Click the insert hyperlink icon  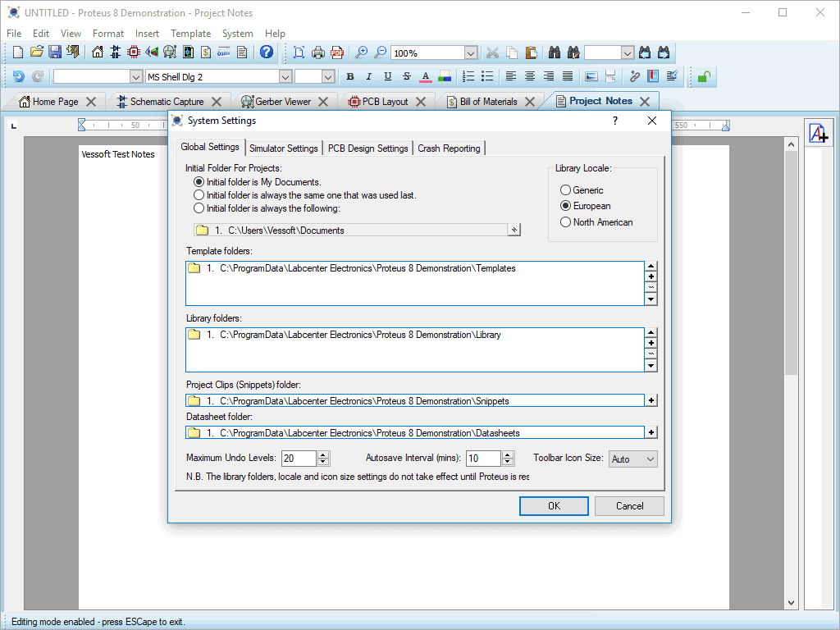pos(634,76)
